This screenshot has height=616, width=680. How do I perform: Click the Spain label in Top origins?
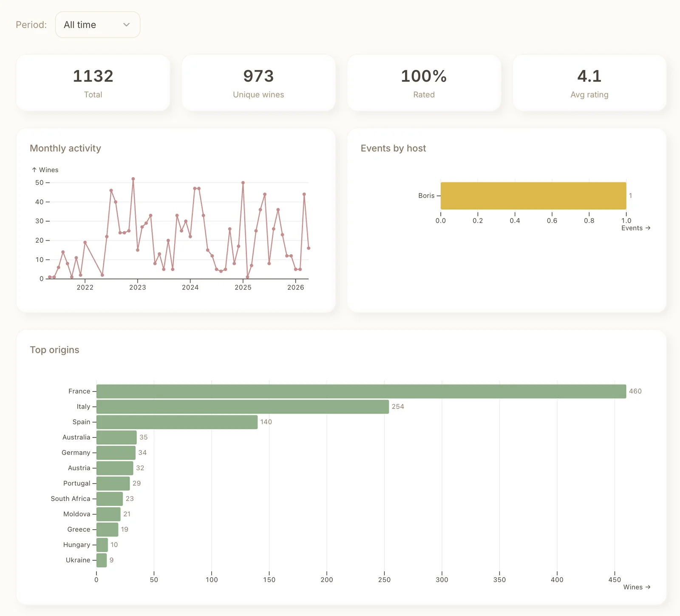tap(81, 422)
